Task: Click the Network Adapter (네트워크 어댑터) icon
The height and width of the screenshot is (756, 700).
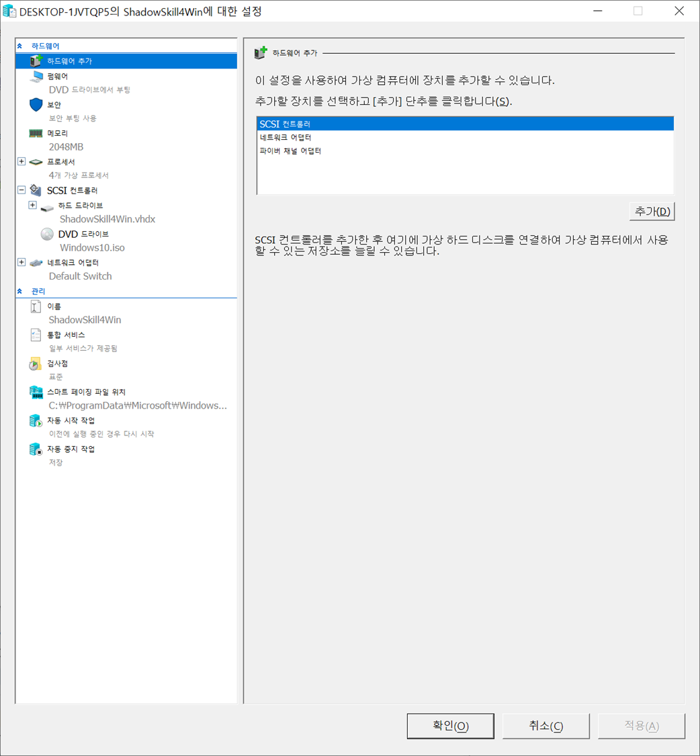Action: [36, 263]
